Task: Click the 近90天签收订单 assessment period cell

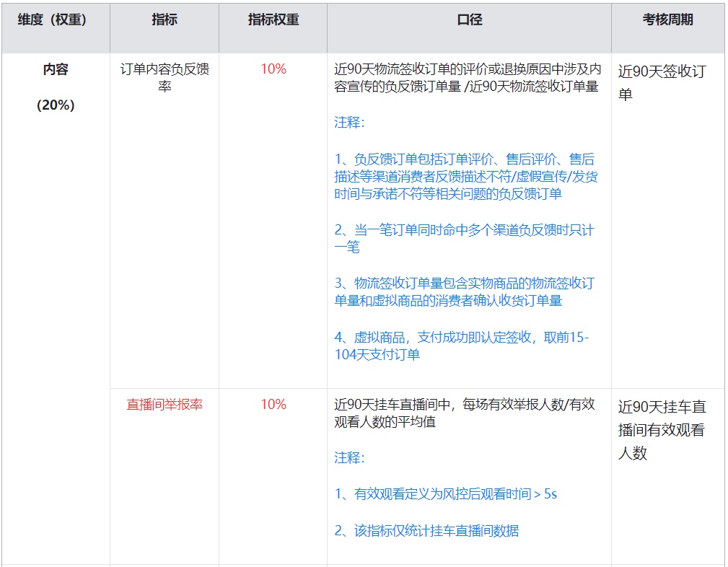Action: tap(662, 82)
